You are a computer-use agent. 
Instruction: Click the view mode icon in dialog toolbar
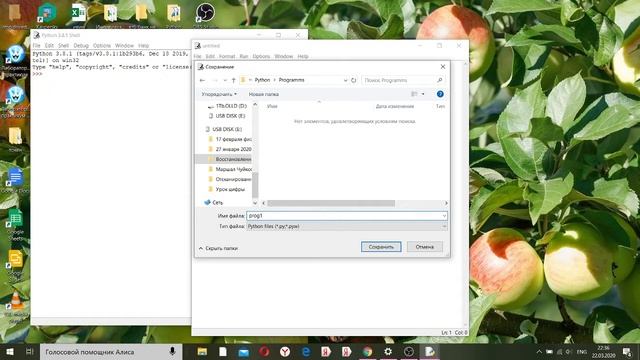[x=414, y=94]
